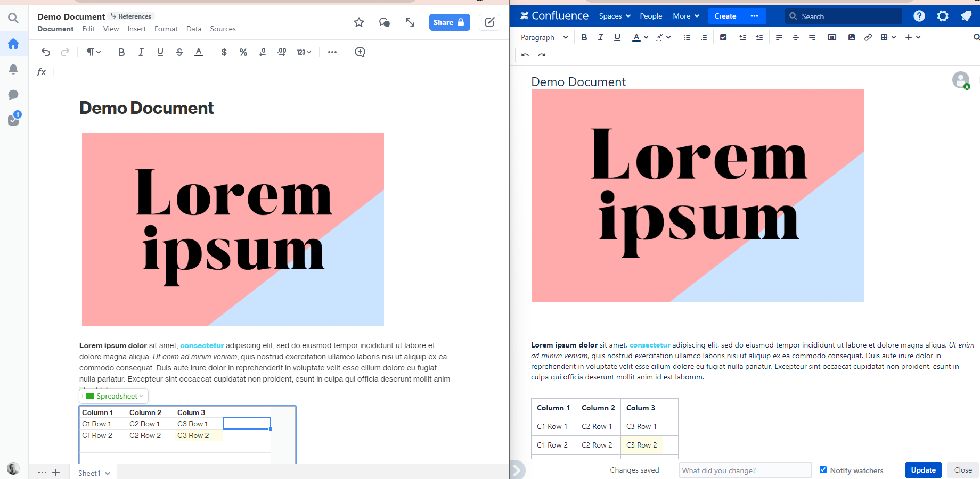Toggle Notify watchers checkbox
Screen dimensions: 980x479
[823, 469]
